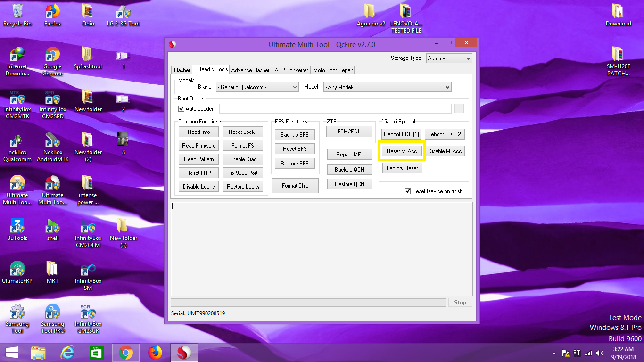This screenshot has width=644, height=362.
Task: Click the Reset Mi Acc button
Action: (x=402, y=151)
